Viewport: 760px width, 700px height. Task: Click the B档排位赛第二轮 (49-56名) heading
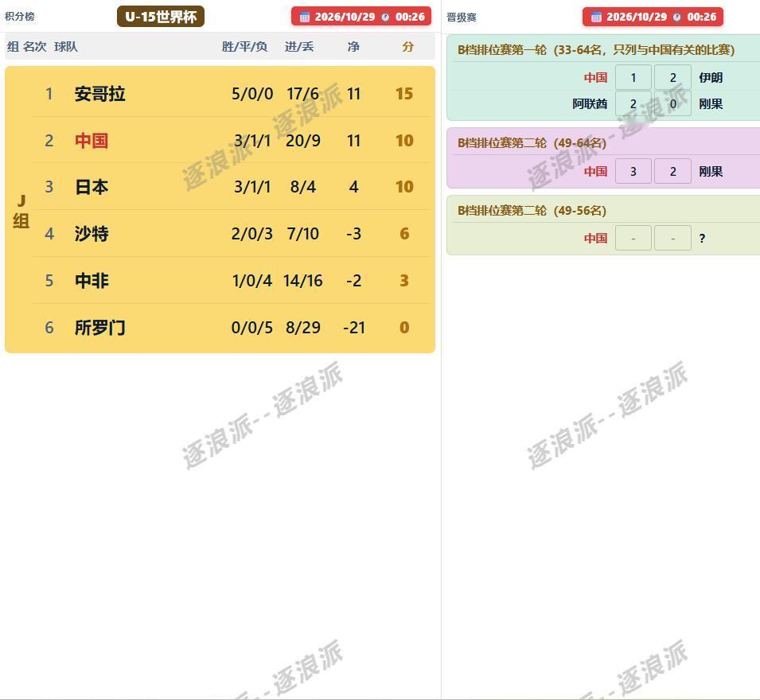point(532,211)
